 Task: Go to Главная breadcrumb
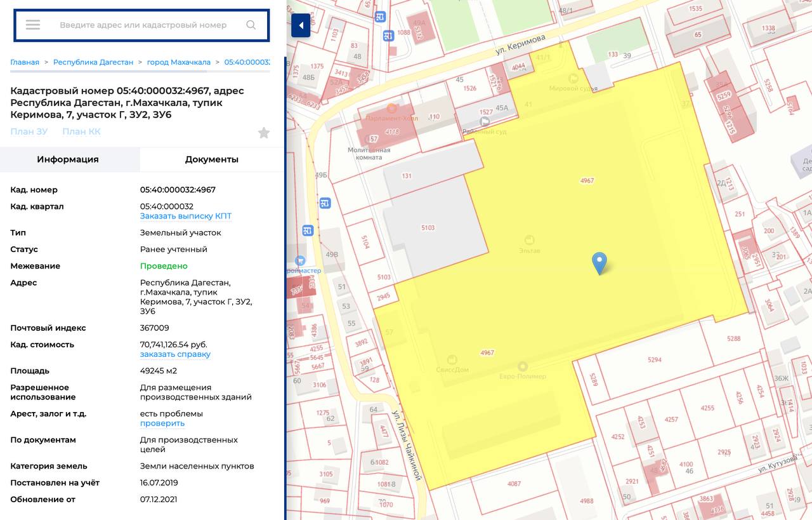tap(25, 62)
